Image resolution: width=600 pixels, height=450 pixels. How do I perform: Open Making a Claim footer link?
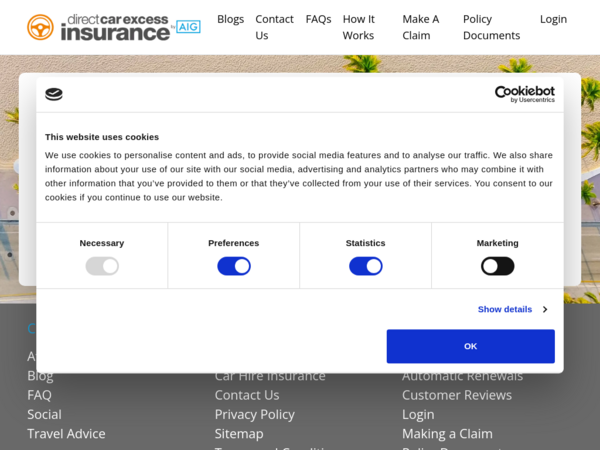tap(447, 434)
